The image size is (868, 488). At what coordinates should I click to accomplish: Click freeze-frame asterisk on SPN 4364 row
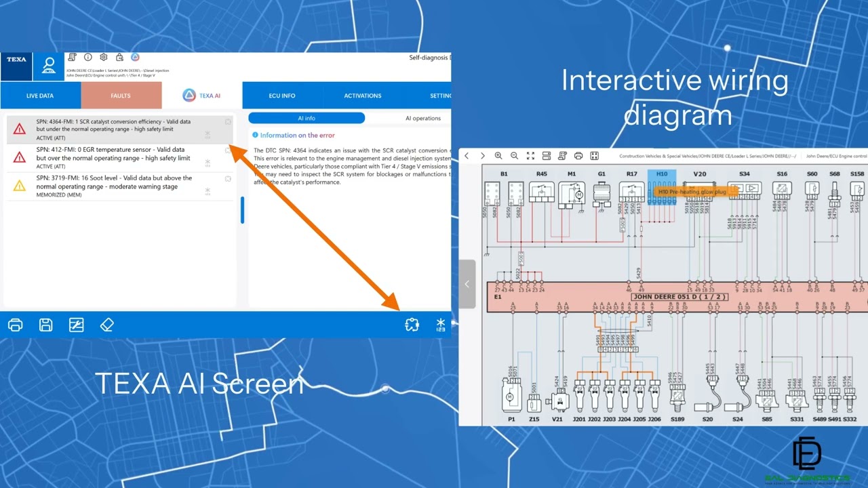pyautogui.click(x=208, y=136)
